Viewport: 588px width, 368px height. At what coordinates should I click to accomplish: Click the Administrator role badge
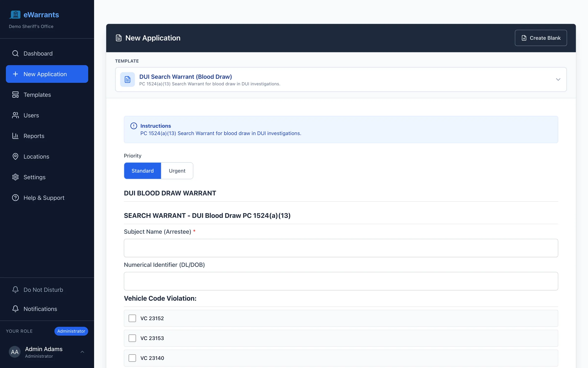coord(71,331)
